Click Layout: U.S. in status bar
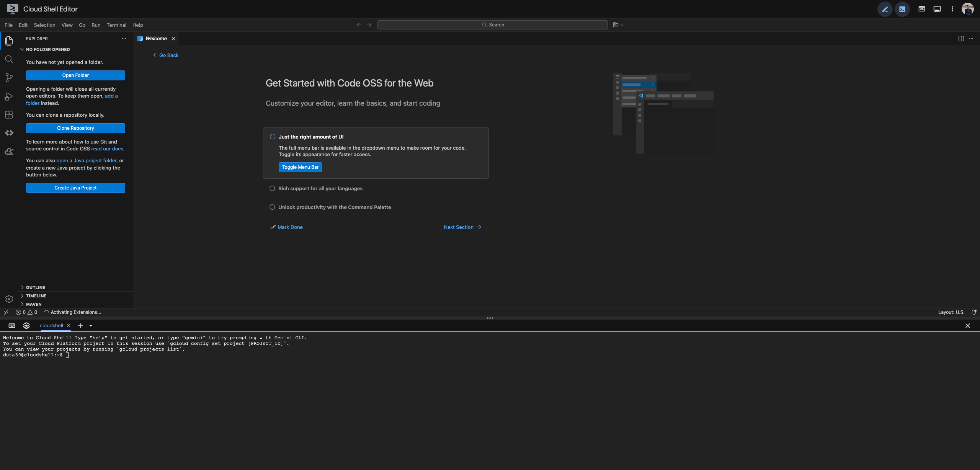 [x=951, y=312]
